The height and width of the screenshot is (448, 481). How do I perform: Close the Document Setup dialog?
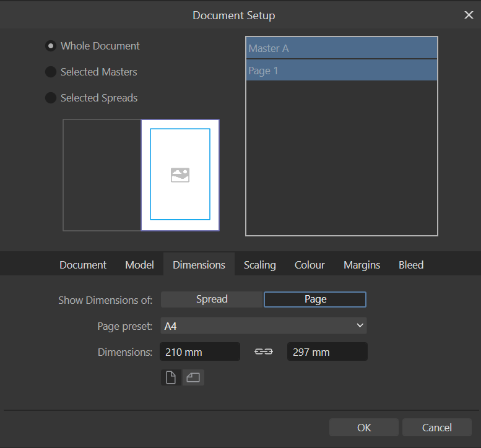click(469, 15)
